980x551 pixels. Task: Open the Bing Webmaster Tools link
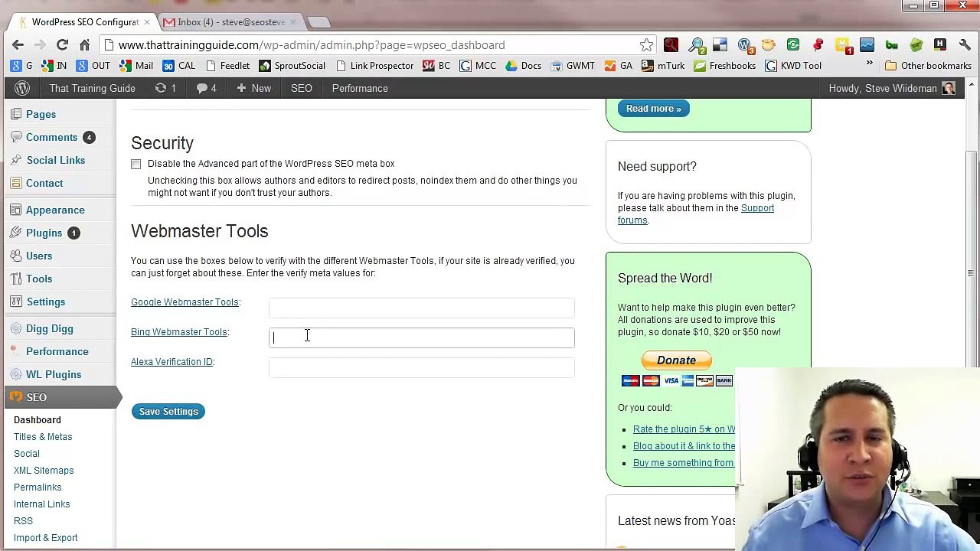[179, 332]
